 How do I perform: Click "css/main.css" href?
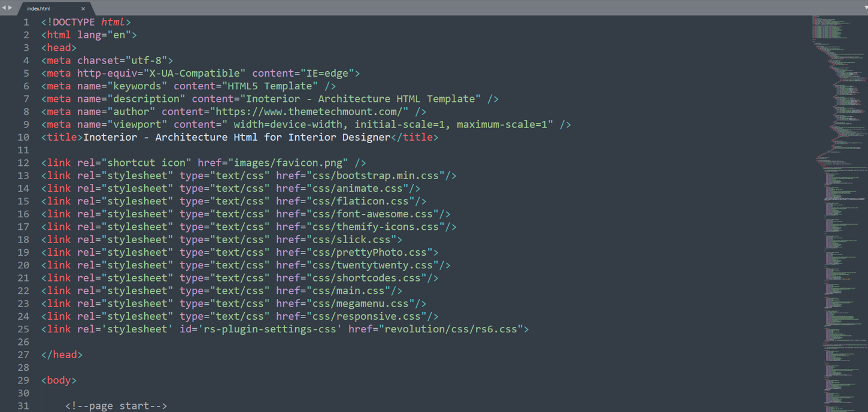(x=348, y=291)
